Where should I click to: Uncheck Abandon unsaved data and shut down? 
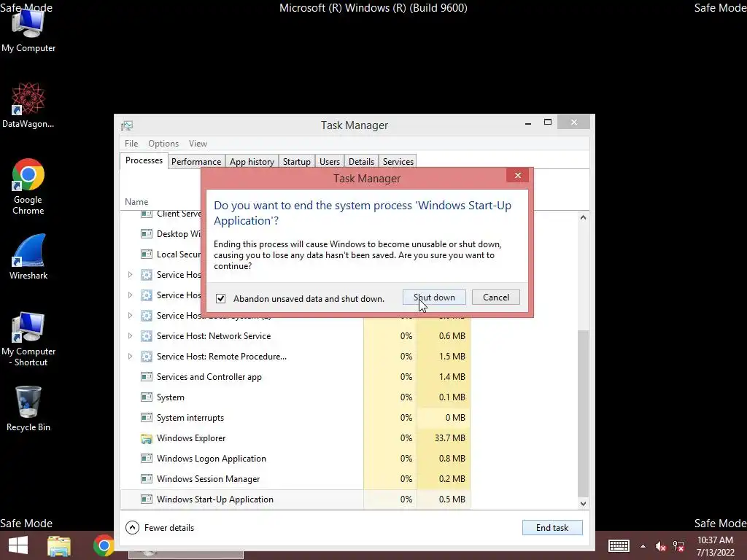[220, 298]
